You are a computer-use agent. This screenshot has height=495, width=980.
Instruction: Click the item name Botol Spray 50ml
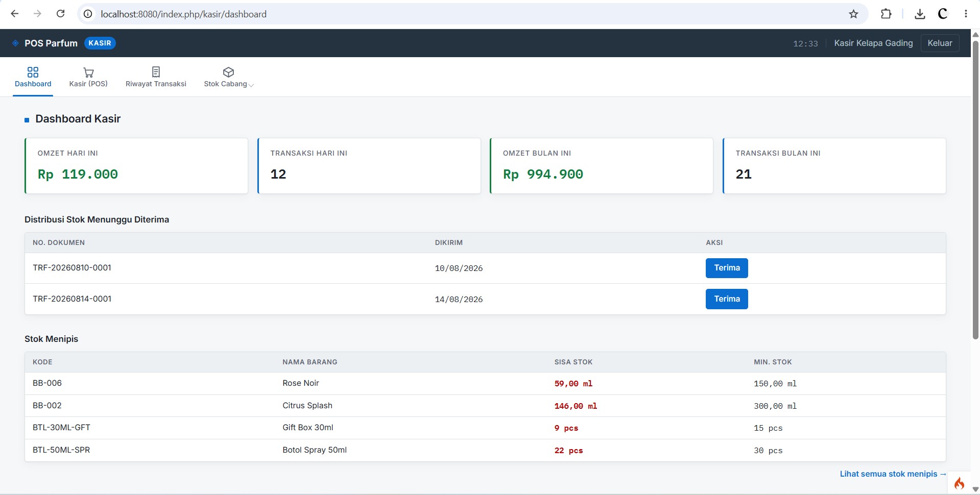315,450
